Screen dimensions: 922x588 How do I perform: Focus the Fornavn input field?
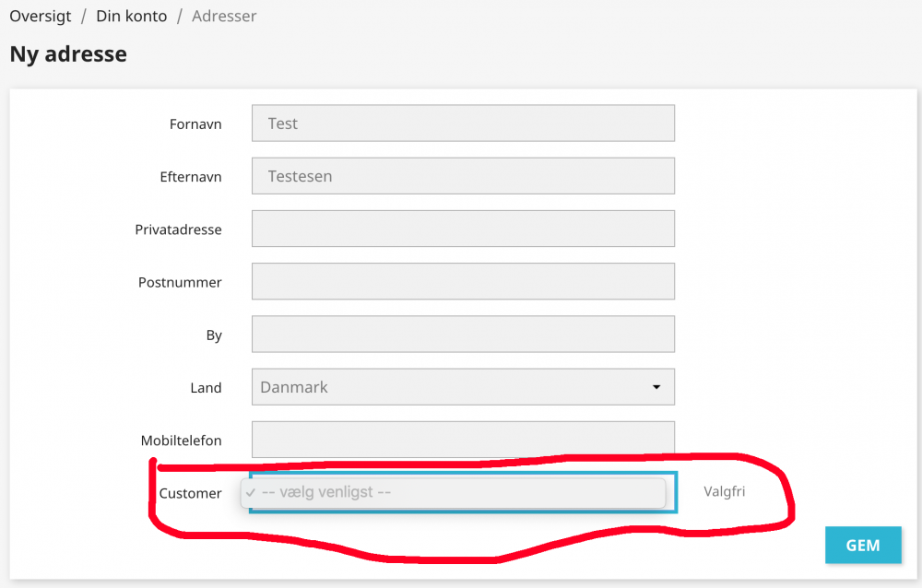tap(463, 123)
